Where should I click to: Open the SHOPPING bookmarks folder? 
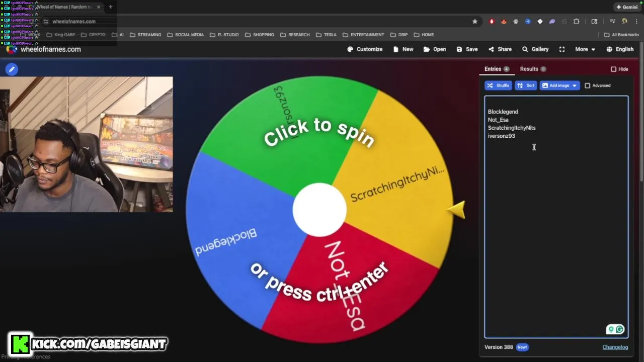pyautogui.click(x=260, y=35)
